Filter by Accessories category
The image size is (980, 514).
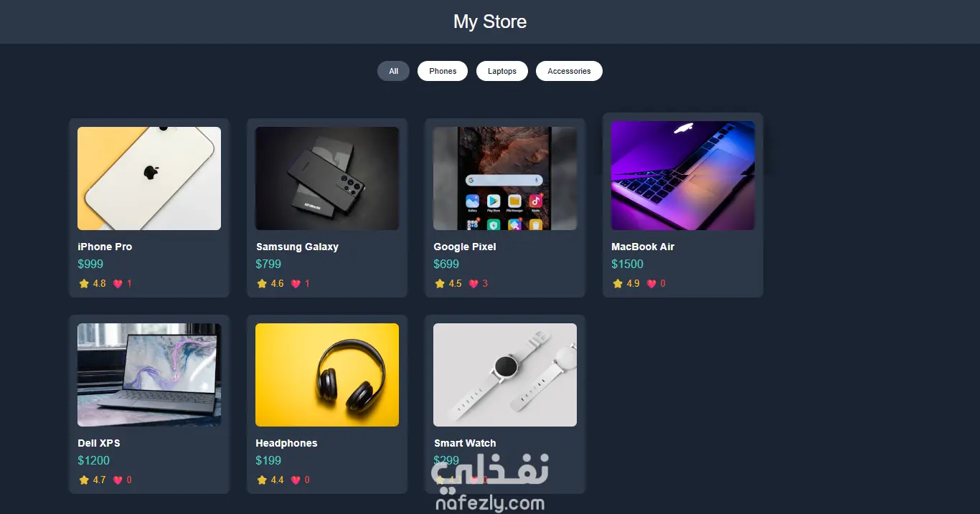pyautogui.click(x=569, y=71)
